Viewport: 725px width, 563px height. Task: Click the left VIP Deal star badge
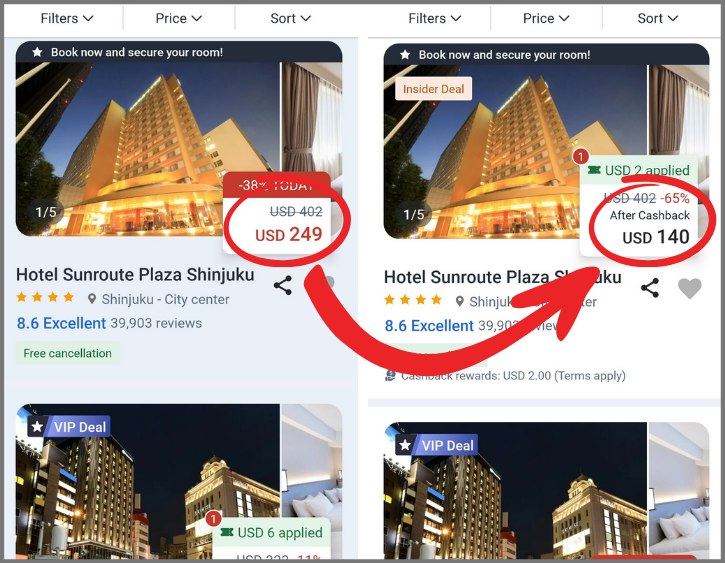point(69,427)
